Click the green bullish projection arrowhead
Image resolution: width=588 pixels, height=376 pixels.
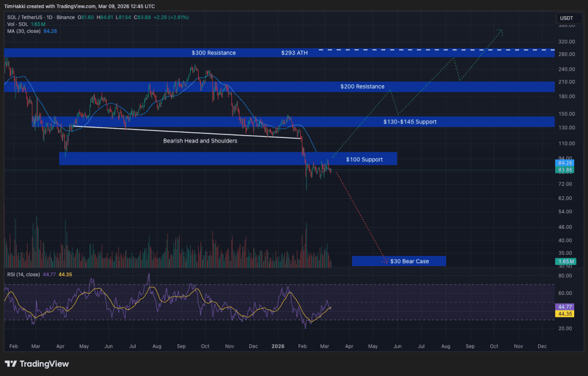pyautogui.click(x=501, y=31)
